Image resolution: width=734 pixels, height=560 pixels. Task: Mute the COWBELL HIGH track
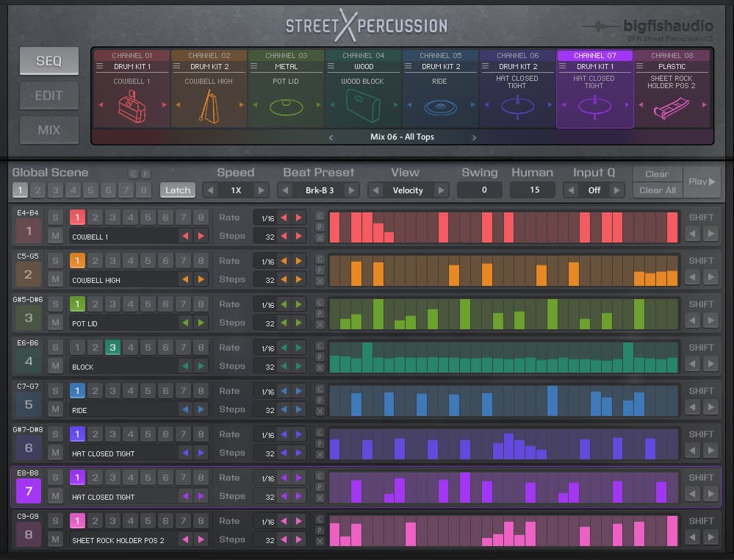coord(55,278)
